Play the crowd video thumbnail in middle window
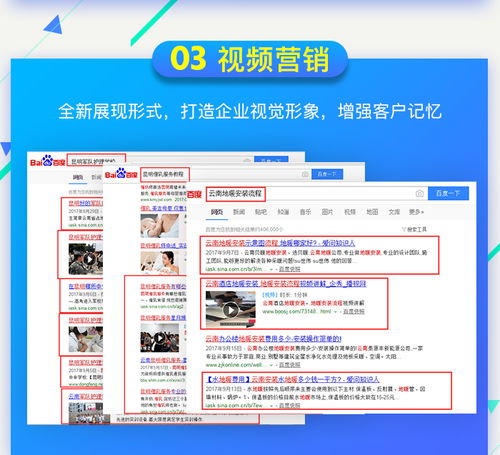The width and height of the screenshot is (500, 455). [x=160, y=338]
